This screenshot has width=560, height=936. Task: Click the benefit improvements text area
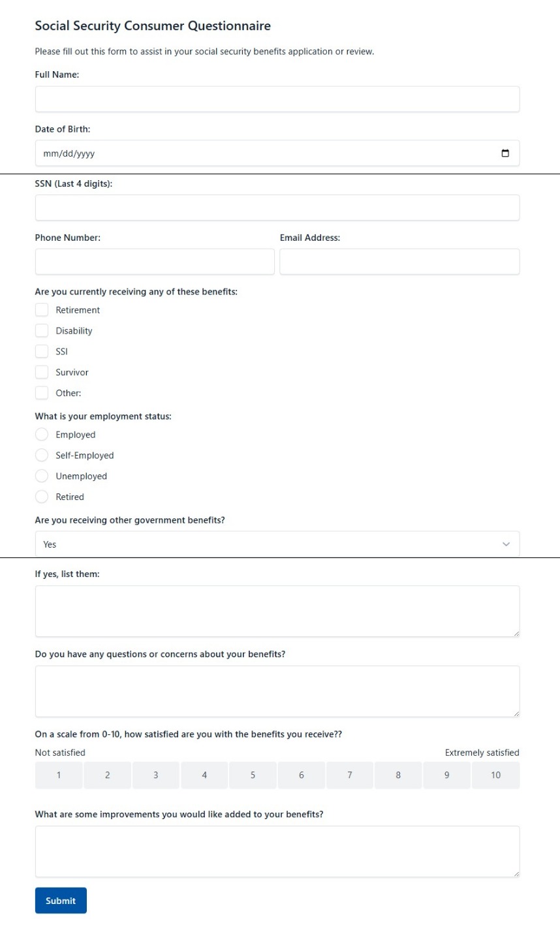(277, 850)
